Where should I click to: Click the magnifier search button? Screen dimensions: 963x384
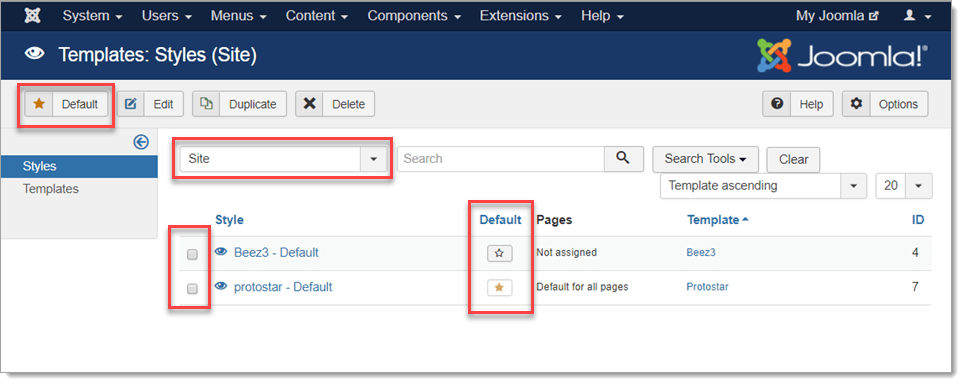coord(623,159)
